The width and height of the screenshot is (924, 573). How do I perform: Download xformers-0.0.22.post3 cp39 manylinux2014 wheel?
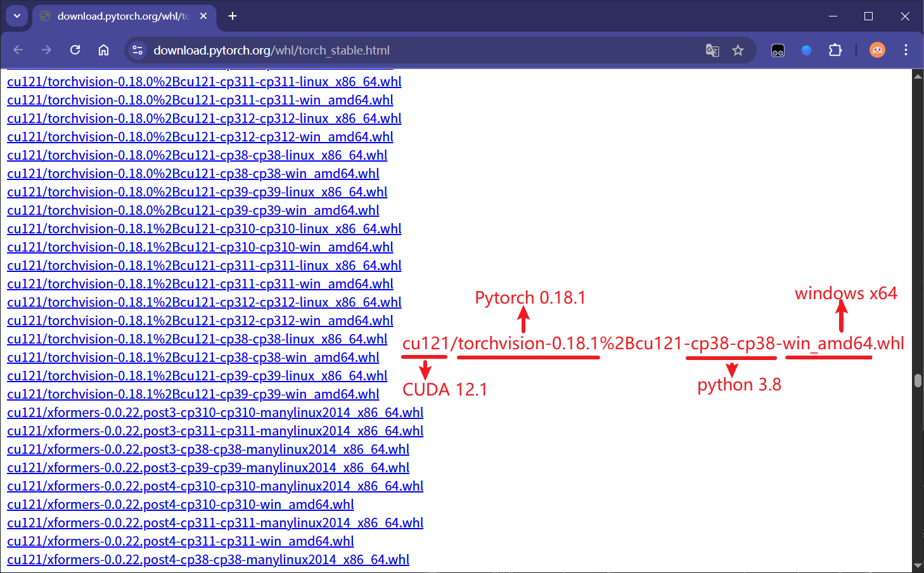click(209, 468)
